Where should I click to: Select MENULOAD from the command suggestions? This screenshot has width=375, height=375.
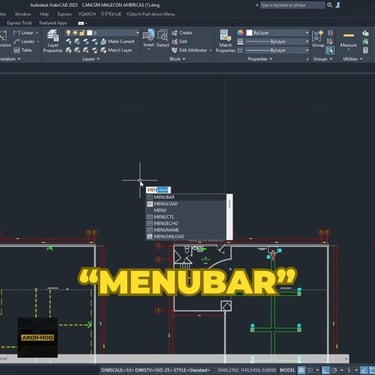186,204
